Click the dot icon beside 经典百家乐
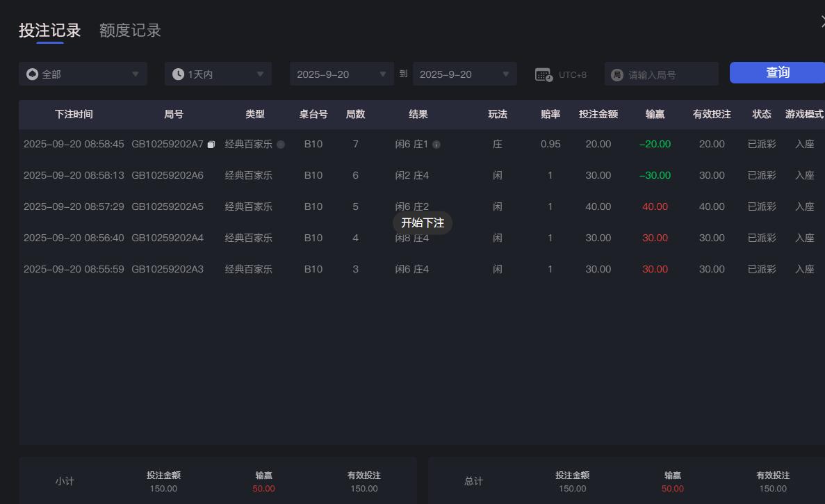 281,144
